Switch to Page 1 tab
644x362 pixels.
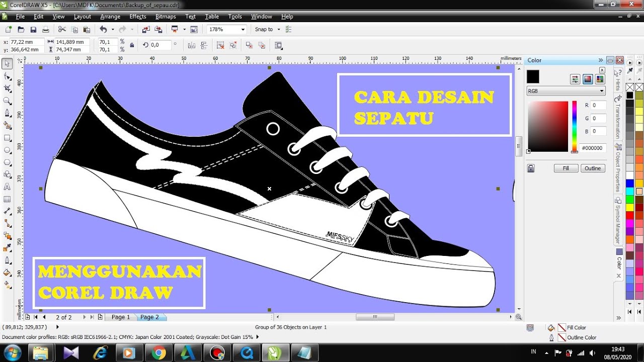[x=121, y=317]
